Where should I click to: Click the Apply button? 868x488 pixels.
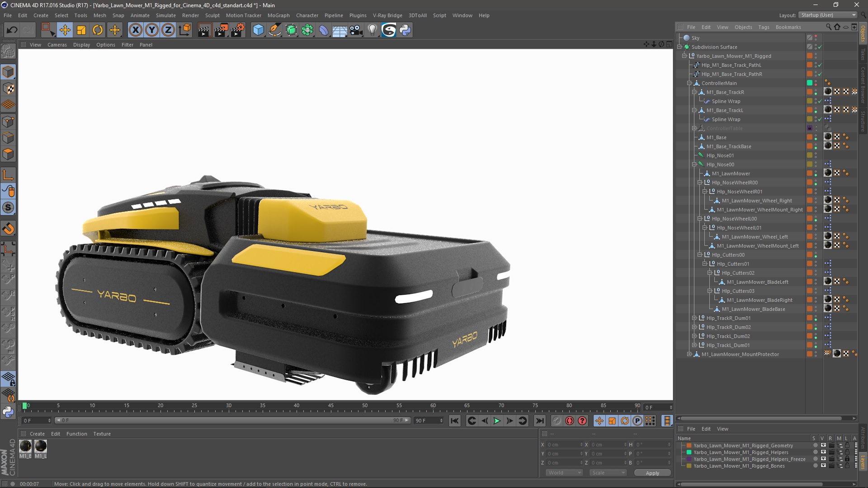pyautogui.click(x=652, y=473)
